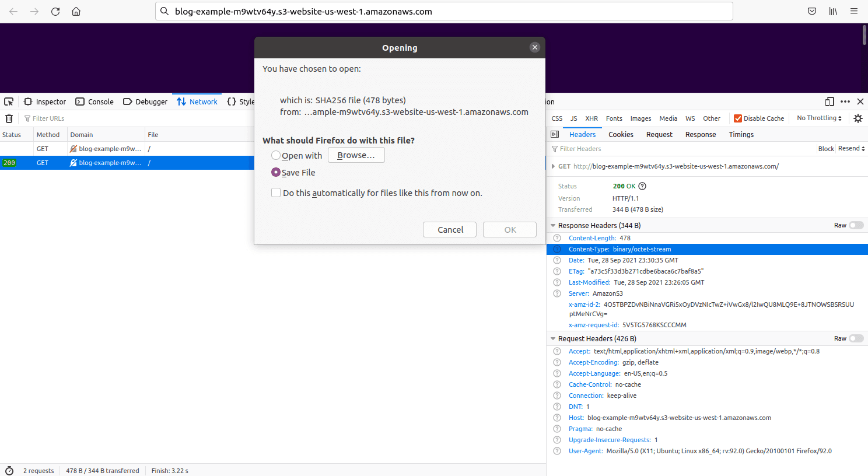This screenshot has height=476, width=868.
Task: Open the Headers details tab
Action: 582,134
